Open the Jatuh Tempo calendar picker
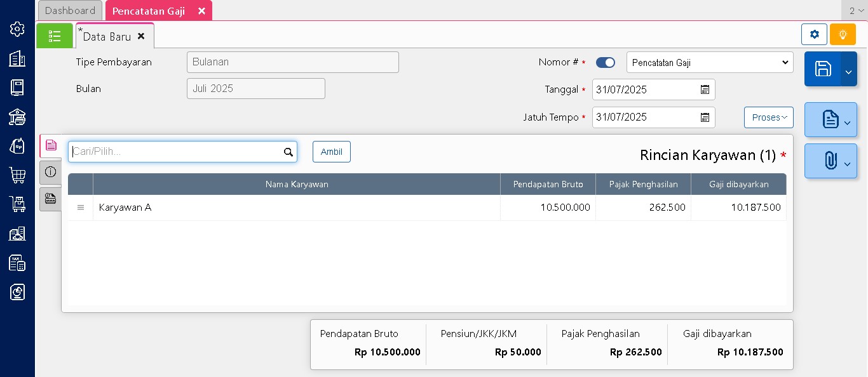868x377 pixels. (705, 117)
